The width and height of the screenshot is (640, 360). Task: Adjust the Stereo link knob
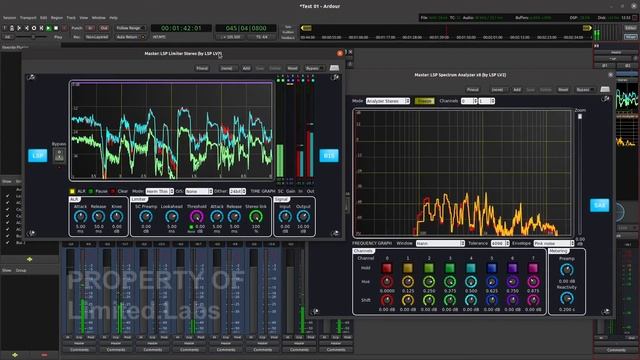point(256,217)
